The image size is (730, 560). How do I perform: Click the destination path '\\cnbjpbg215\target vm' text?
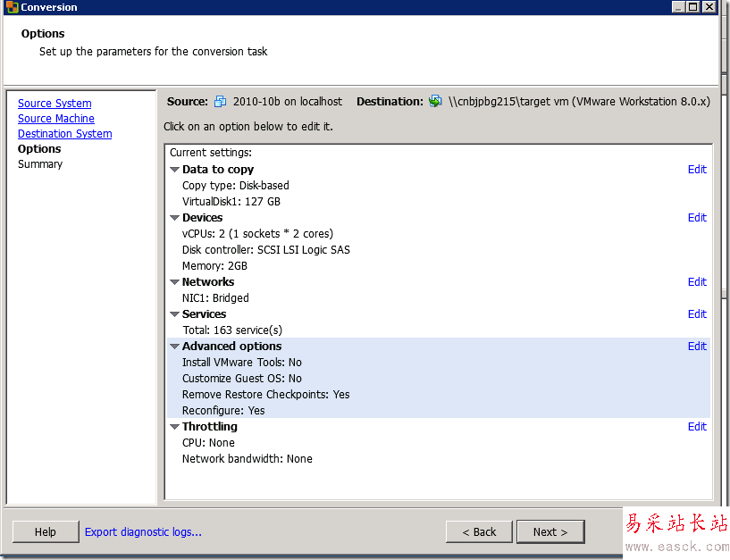click(508, 102)
